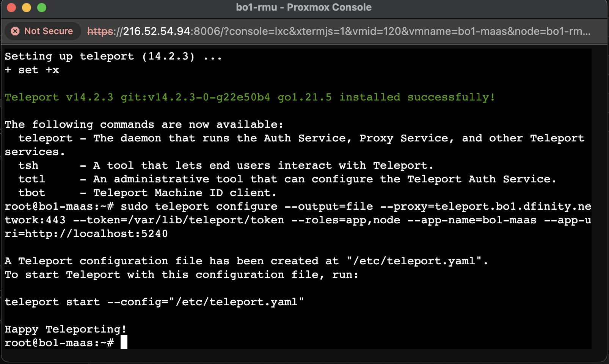The width and height of the screenshot is (609, 364).
Task: Click the last root@bo1-maas prompt
Action: (x=59, y=343)
